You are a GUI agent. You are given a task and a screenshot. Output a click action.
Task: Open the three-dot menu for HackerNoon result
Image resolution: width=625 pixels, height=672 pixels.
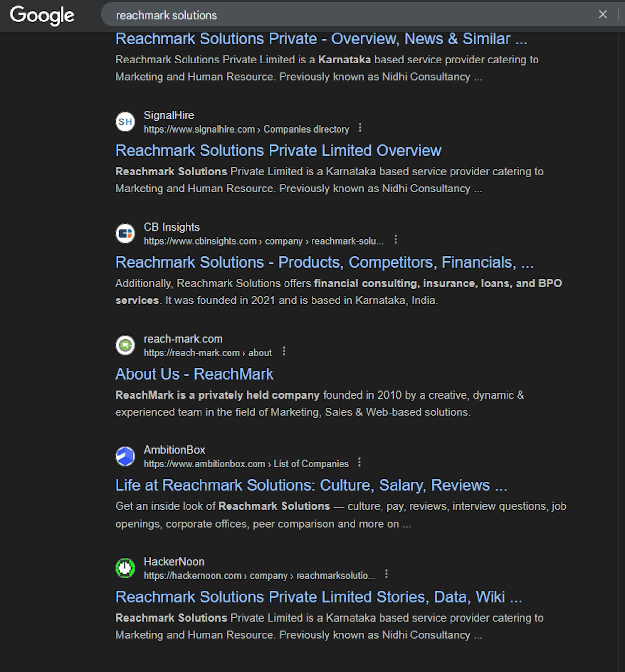pyautogui.click(x=386, y=574)
